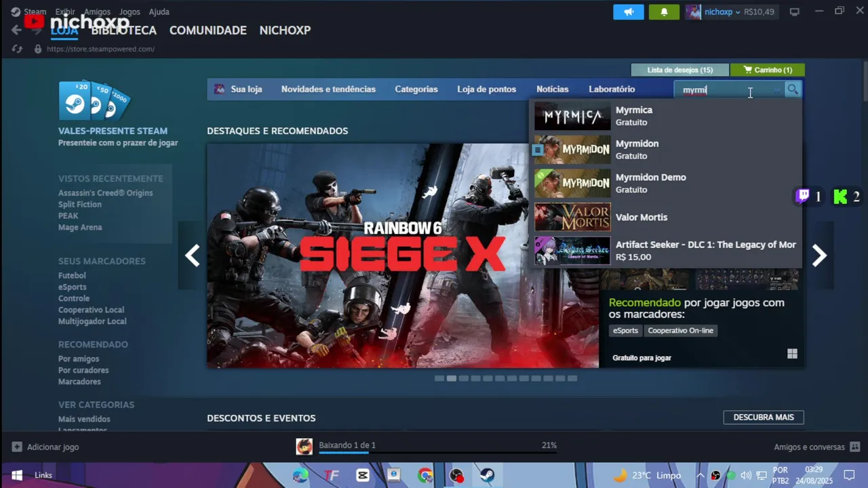Screen dimensions: 868x488
Task: Open the Amigos menu
Action: tap(98, 12)
